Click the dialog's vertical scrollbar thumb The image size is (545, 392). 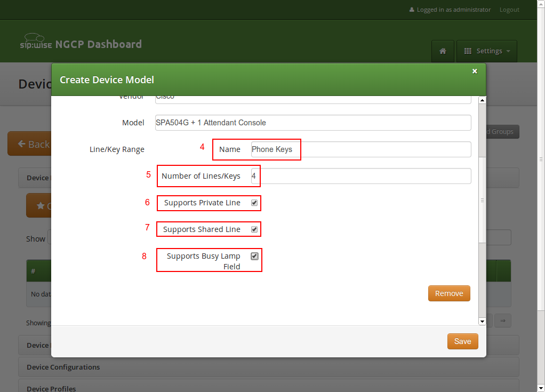[482, 200]
